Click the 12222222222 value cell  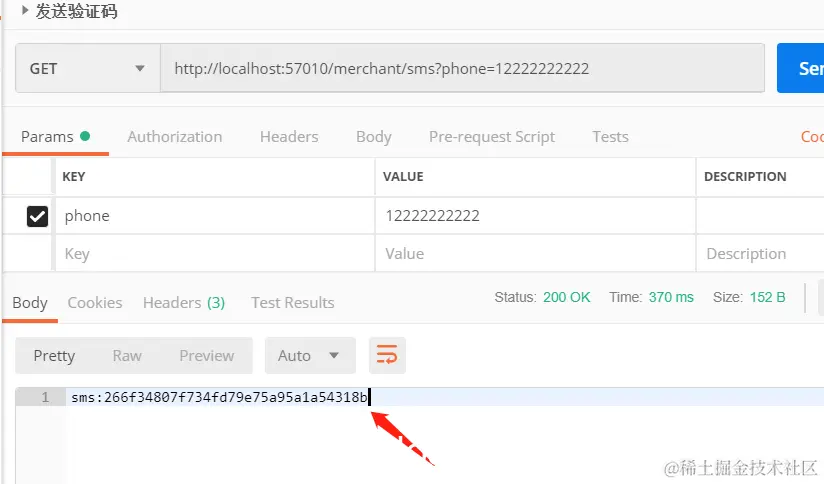pyautogui.click(x=535, y=216)
